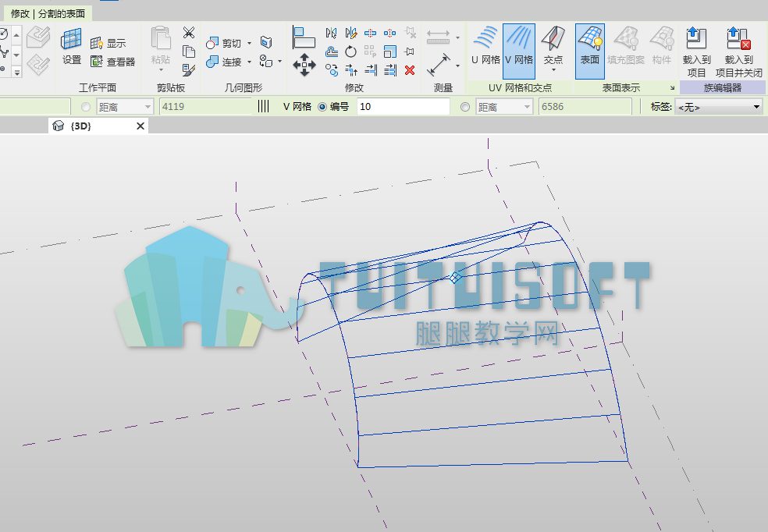
Task: Click 载入到项目 load into project
Action: tap(696, 52)
